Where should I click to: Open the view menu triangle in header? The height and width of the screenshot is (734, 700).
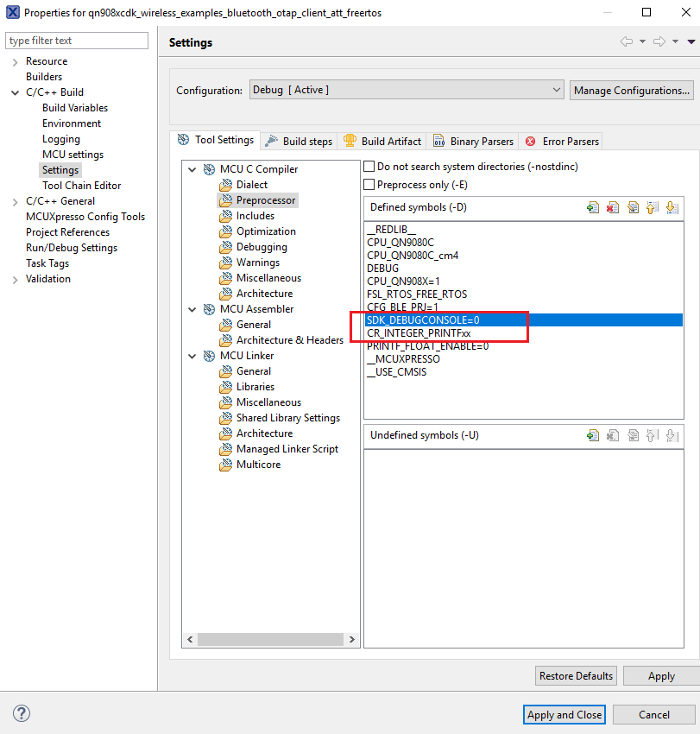(x=691, y=41)
